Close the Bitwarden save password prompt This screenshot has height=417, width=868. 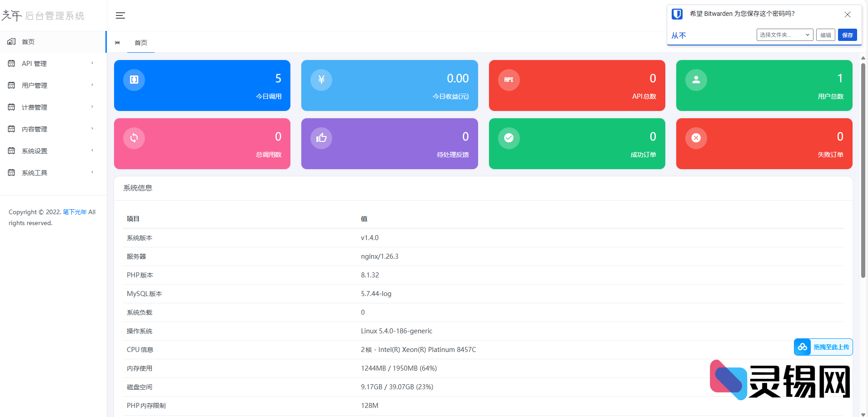847,15
